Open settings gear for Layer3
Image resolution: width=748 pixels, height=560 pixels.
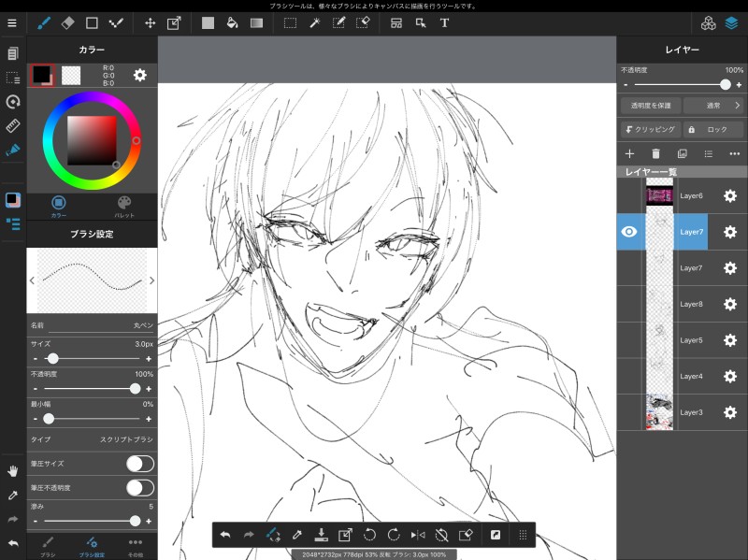tap(730, 412)
